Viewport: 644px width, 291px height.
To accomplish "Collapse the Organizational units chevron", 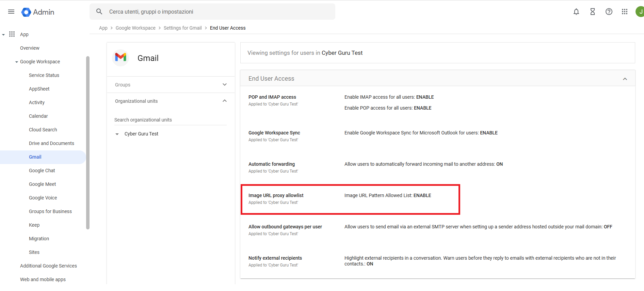I will [x=225, y=101].
